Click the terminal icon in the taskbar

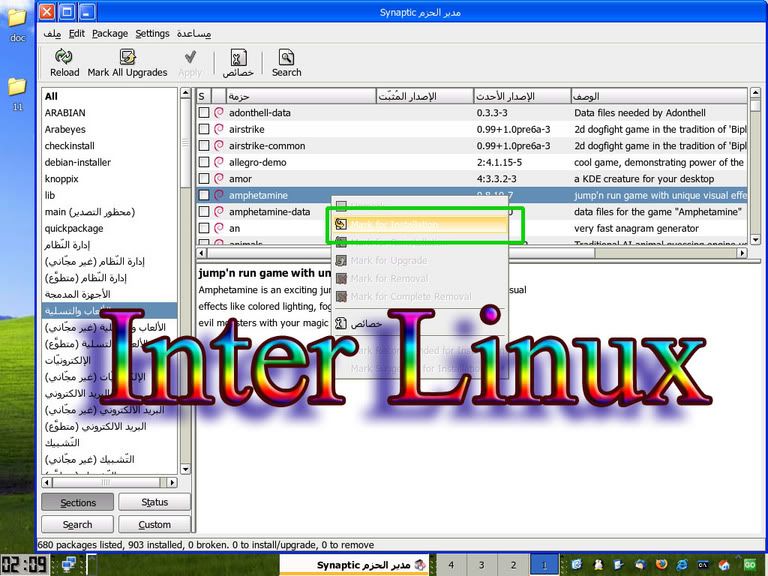[x=703, y=565]
